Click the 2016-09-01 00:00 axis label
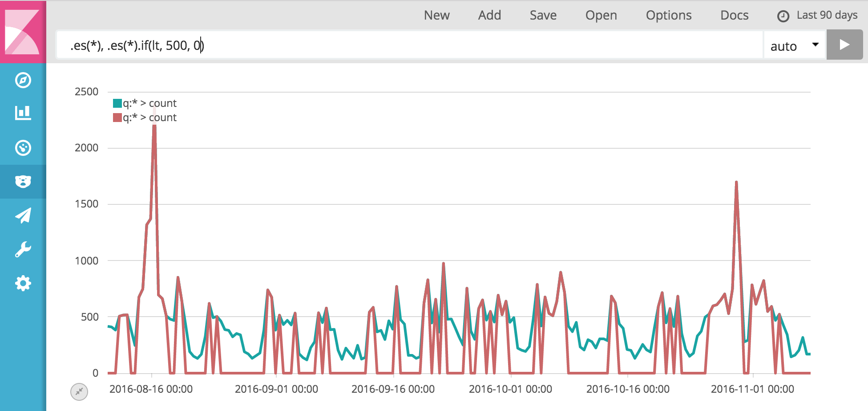Image resolution: width=868 pixels, height=411 pixels. coord(276,389)
